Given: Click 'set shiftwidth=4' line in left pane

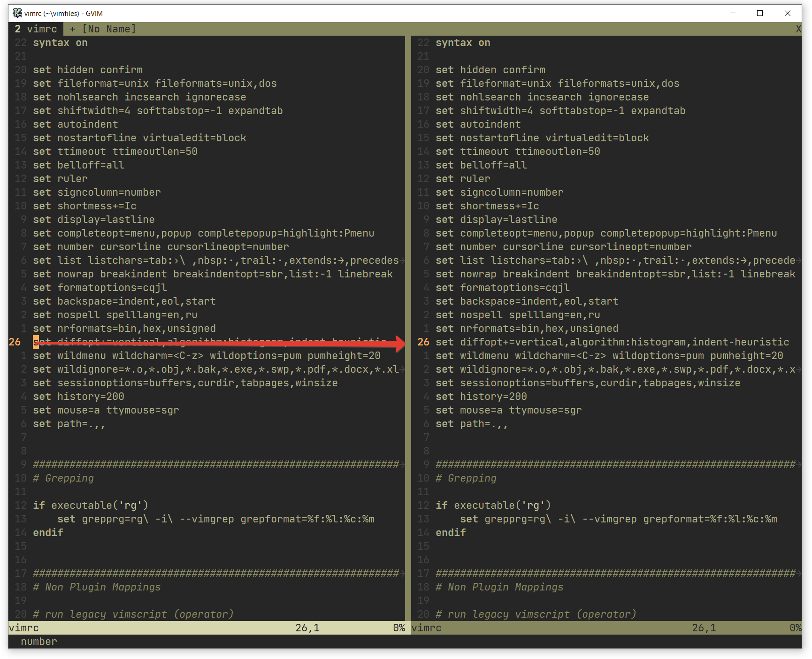Looking at the screenshot, I should click(158, 111).
